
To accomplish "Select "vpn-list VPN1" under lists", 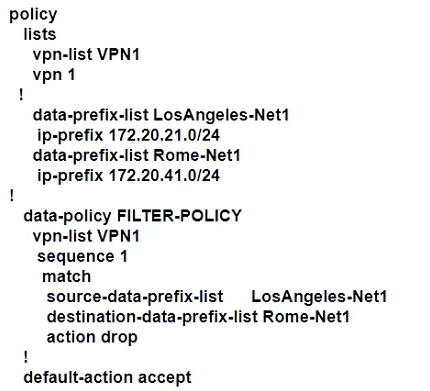I will (86, 54).
